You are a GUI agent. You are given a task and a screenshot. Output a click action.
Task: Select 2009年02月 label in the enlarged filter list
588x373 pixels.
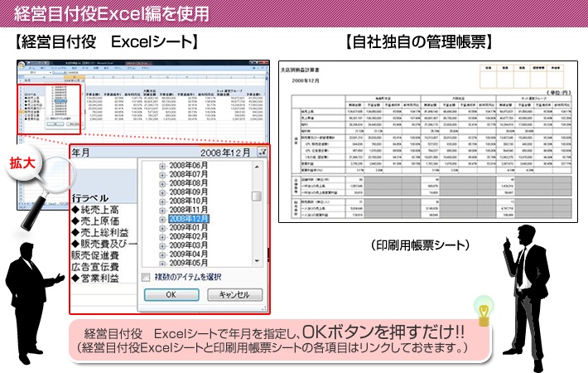coord(188,236)
